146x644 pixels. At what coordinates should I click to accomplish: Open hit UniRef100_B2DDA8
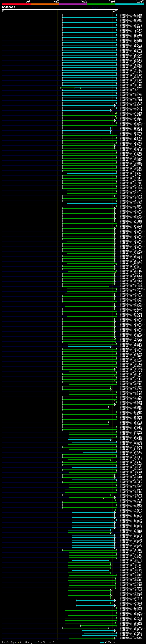pos(131,15)
